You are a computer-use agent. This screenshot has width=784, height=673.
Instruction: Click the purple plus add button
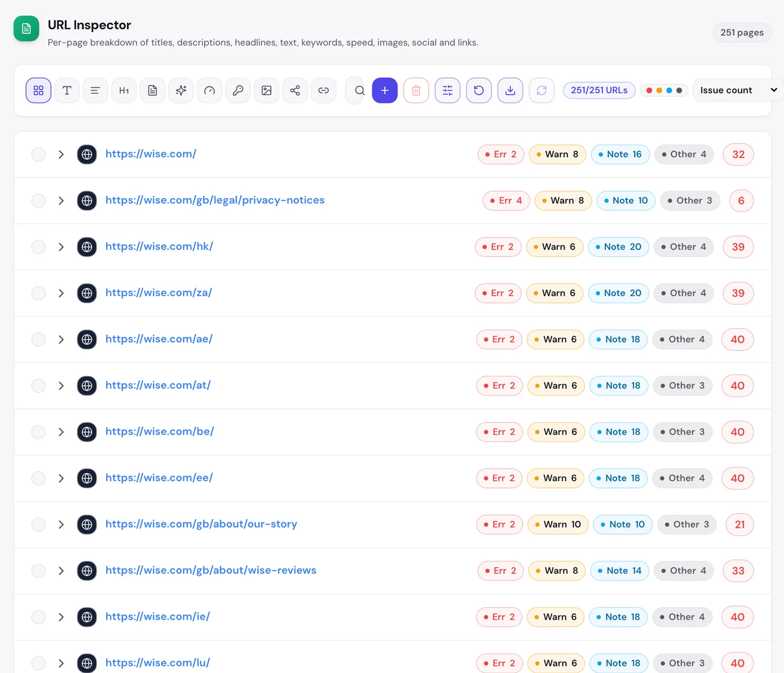click(385, 90)
